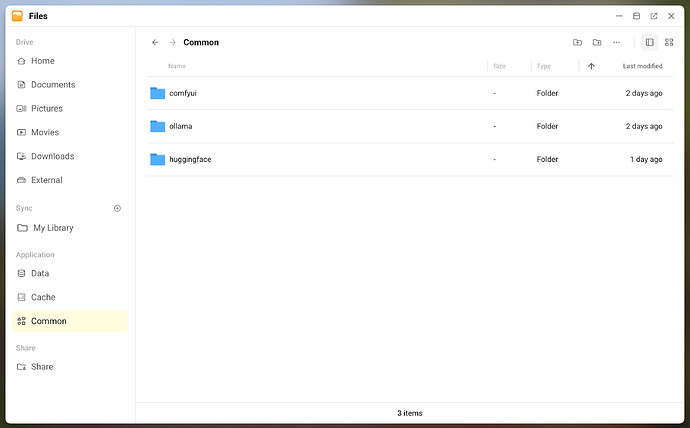690x428 pixels.
Task: Click comfyui's Folder type cell
Action: tap(547, 93)
